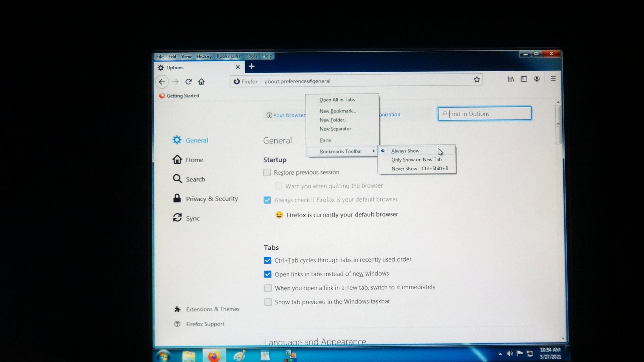Open the File menu

(x=160, y=57)
